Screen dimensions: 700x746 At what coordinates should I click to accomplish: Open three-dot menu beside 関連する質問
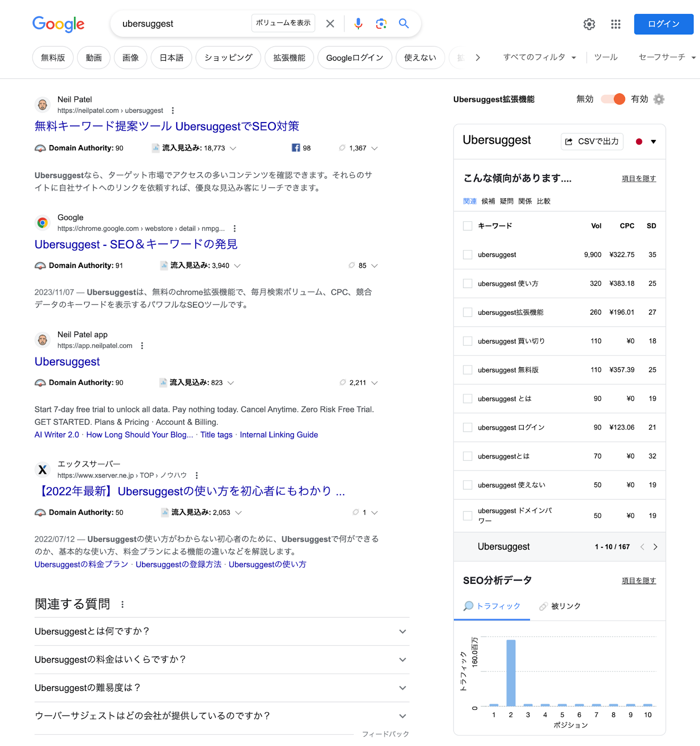[123, 604]
